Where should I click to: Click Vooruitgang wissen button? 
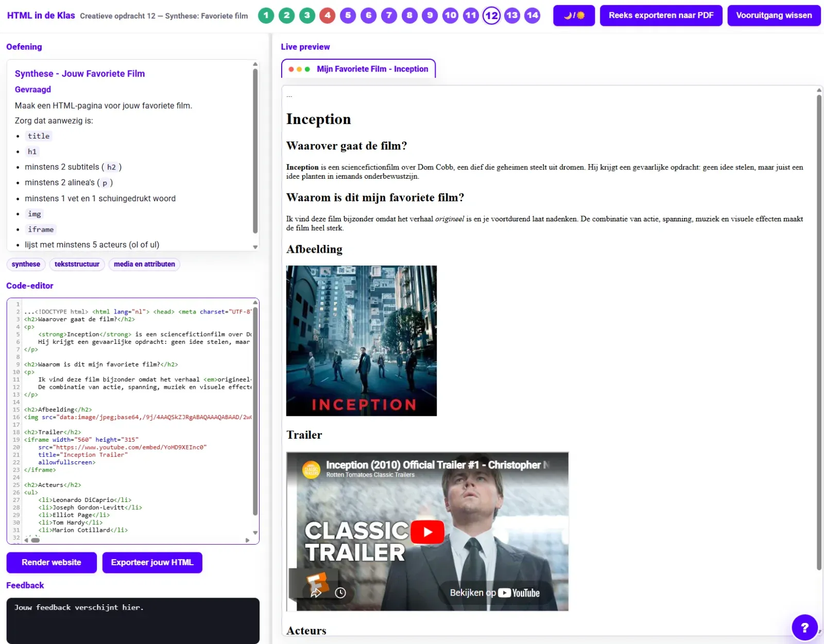[x=774, y=15]
